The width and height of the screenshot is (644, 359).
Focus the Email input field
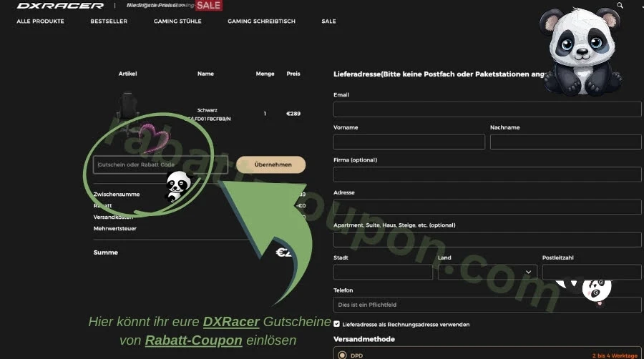point(487,109)
